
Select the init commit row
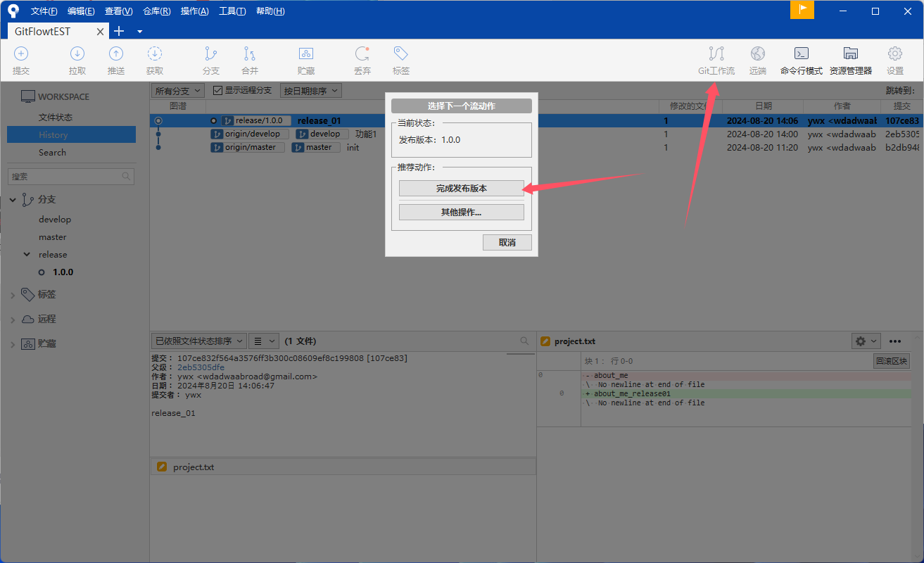(536, 147)
